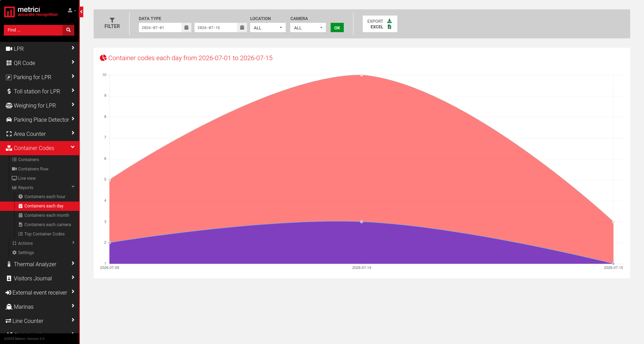Collapse the Container Codes chevron
Viewport: 644px width, 344px height.
click(73, 147)
